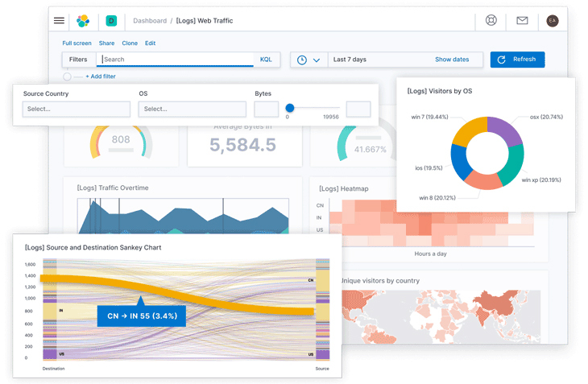Open the green D space selector
Image resolution: width=588 pixels, height=384 pixels.
coord(111,21)
